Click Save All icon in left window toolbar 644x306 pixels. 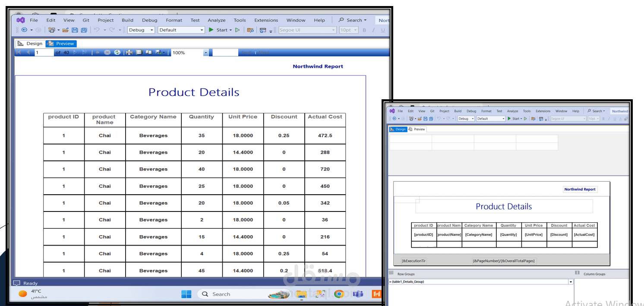click(x=84, y=30)
